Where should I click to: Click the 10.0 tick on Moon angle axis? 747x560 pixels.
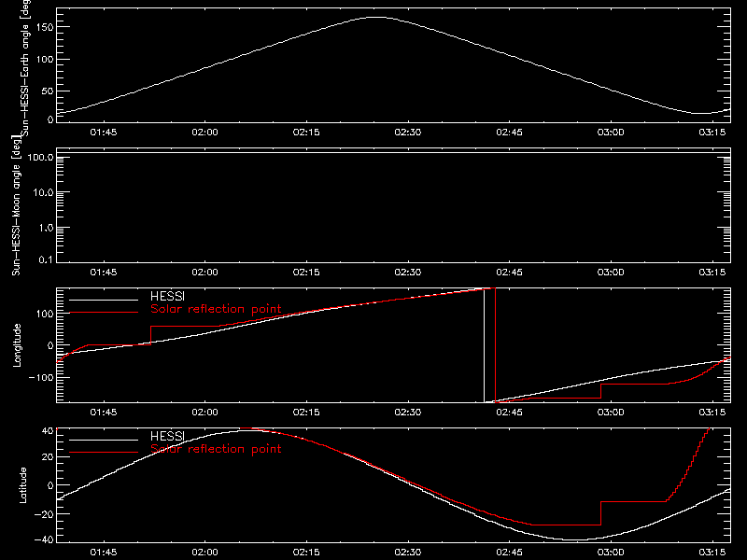(x=43, y=192)
